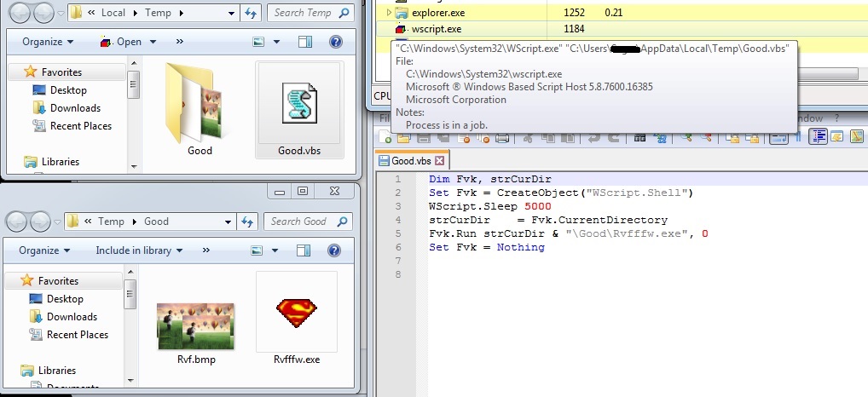Expand the explorer.exe process tree arrow
The width and height of the screenshot is (868, 397).
[x=389, y=12]
